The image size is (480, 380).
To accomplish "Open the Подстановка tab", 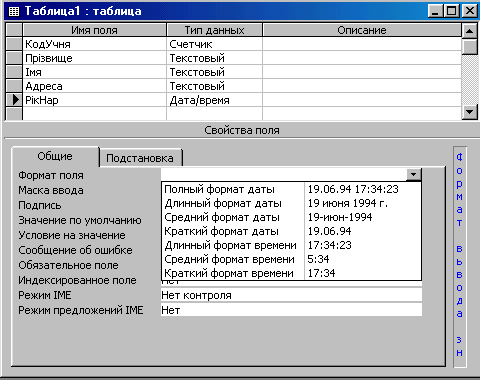I will pos(140,158).
